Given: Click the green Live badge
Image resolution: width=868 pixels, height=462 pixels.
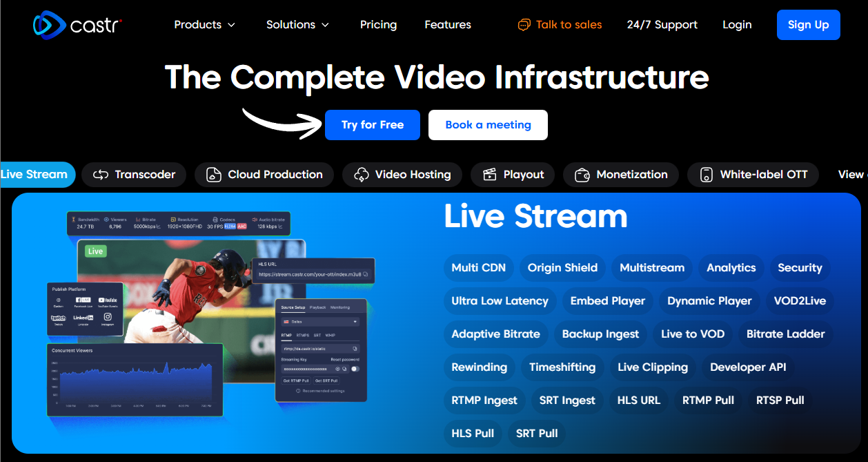Looking at the screenshot, I should (96, 251).
